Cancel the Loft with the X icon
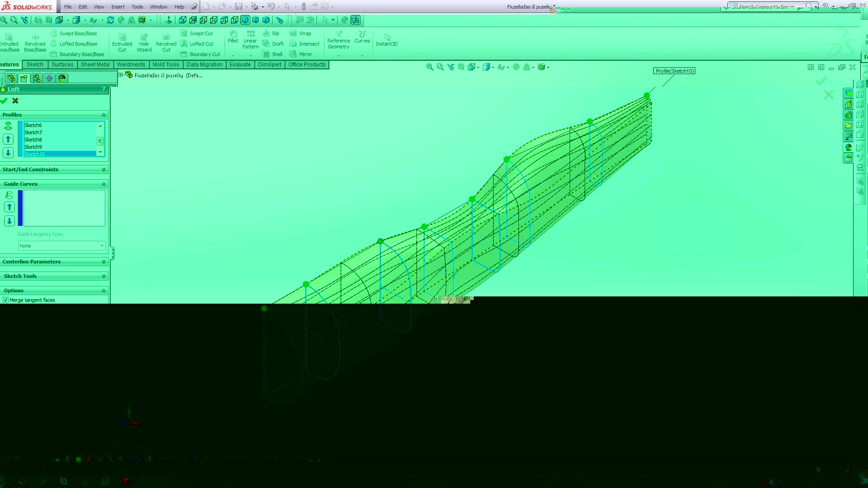This screenshot has width=868, height=488. pyautogui.click(x=15, y=101)
